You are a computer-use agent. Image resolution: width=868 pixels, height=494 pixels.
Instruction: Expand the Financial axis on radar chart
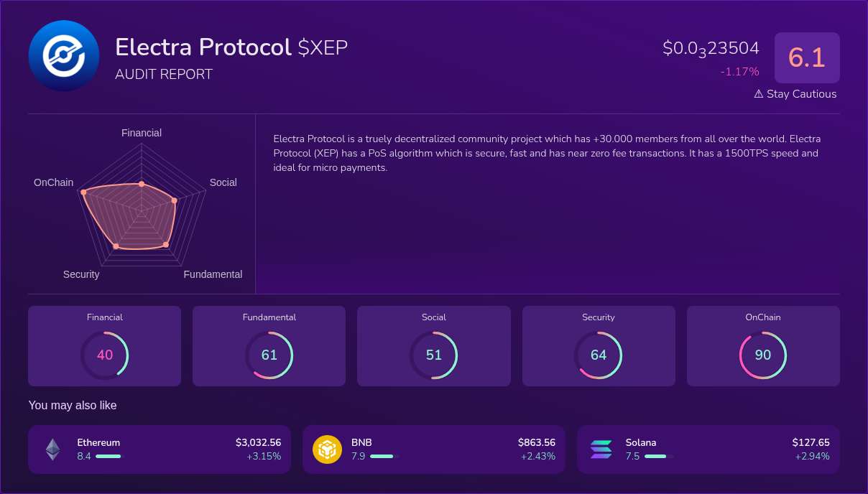click(141, 133)
